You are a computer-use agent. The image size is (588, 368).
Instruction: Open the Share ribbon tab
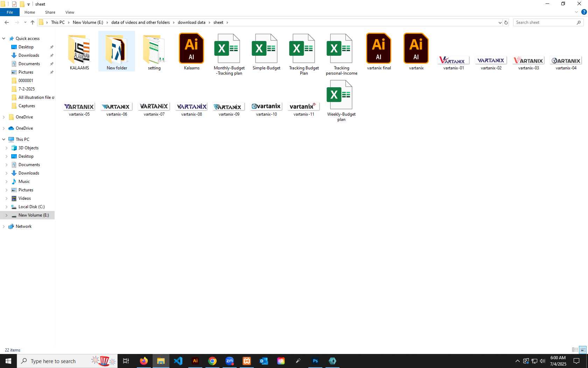click(x=50, y=12)
